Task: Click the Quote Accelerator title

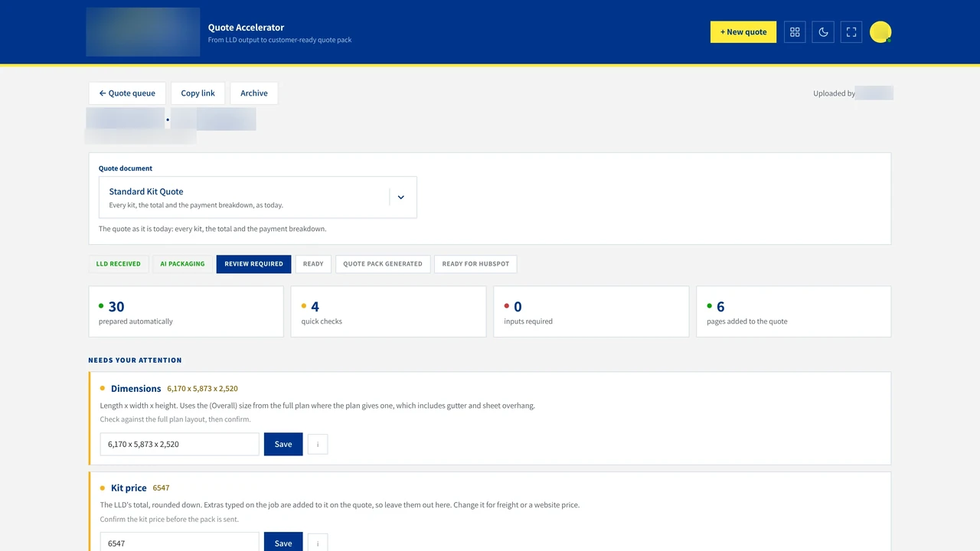Action: pos(246,28)
